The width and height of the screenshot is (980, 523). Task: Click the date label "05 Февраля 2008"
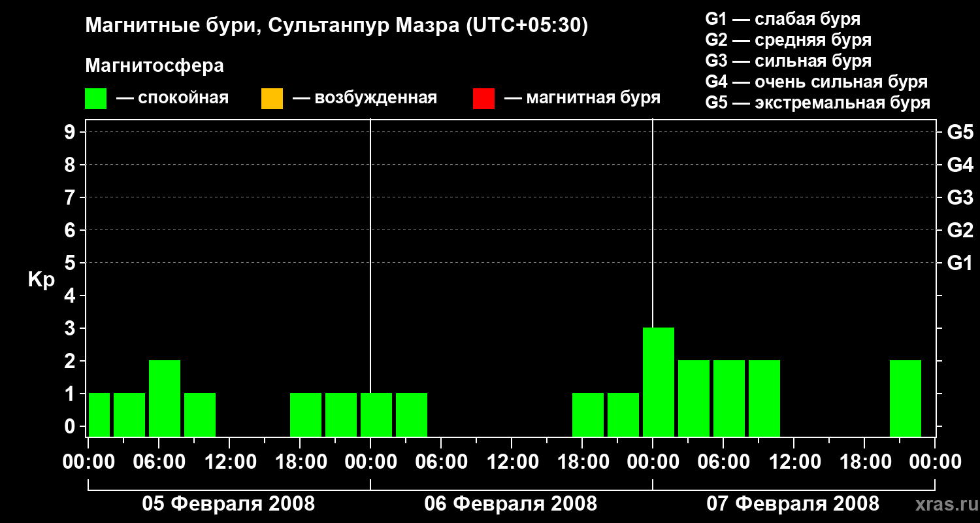229,504
